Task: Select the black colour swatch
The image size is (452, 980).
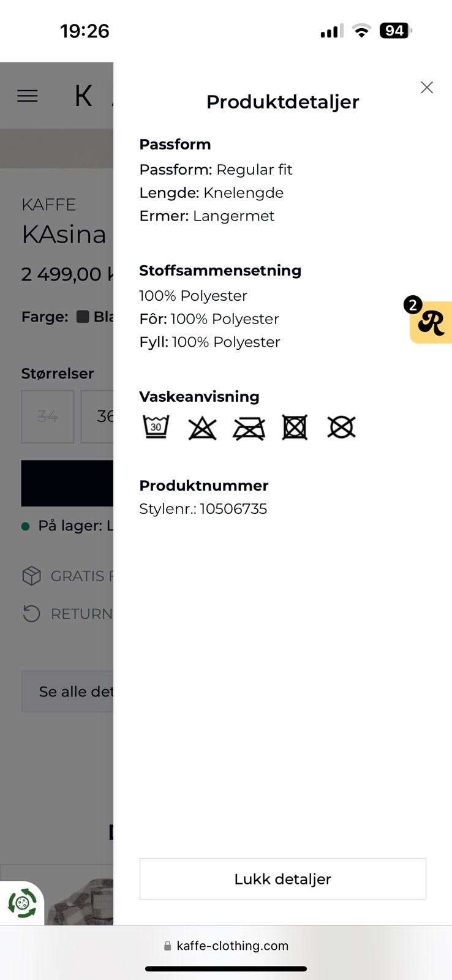Action: point(82,317)
